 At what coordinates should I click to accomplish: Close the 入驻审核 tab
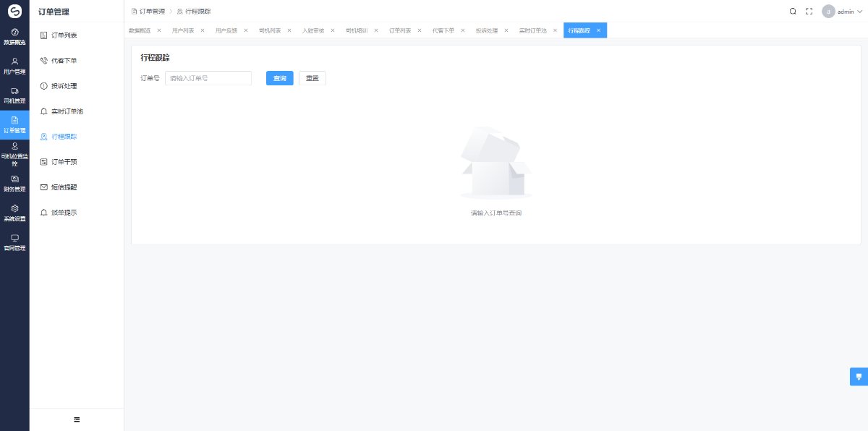pyautogui.click(x=333, y=30)
